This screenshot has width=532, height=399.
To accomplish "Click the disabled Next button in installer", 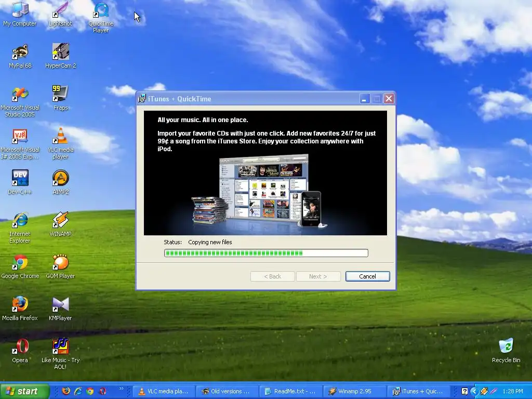I will pos(318,276).
